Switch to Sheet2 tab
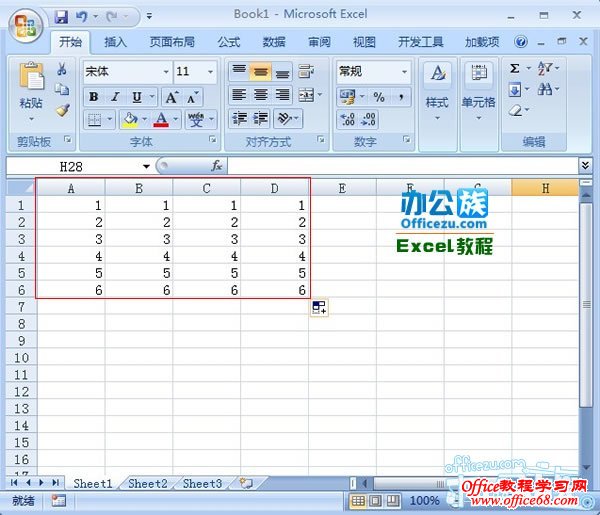Viewport: 600px width, 515px height. click(x=148, y=484)
